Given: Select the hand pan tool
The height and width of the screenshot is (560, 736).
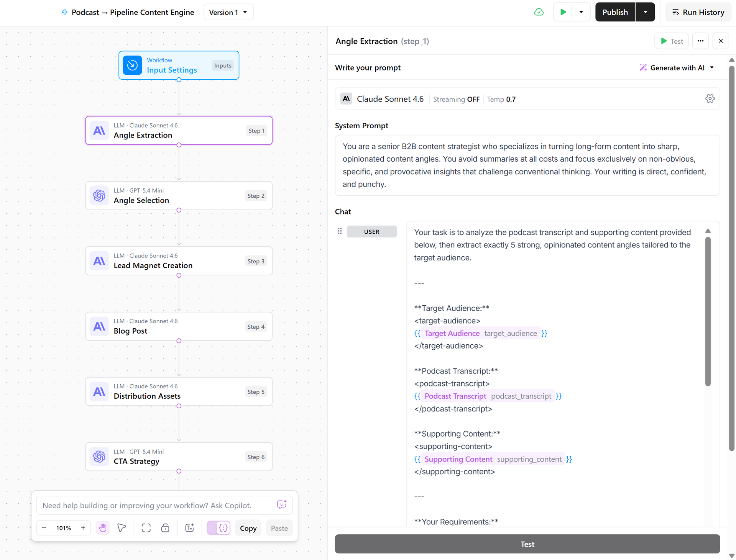Looking at the screenshot, I should (x=102, y=528).
